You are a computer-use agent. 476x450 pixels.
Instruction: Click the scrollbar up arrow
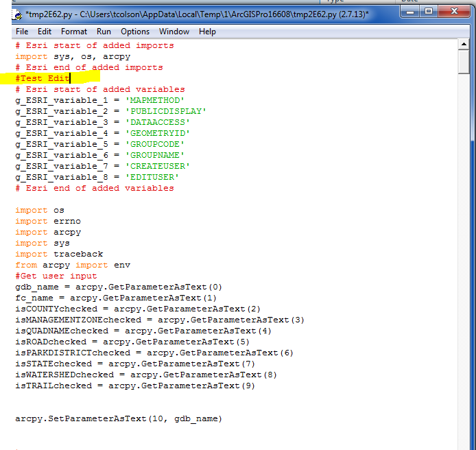[464, 45]
